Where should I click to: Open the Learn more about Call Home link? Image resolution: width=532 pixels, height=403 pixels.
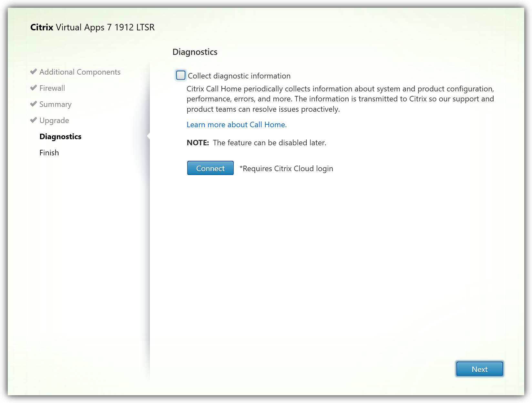click(236, 125)
